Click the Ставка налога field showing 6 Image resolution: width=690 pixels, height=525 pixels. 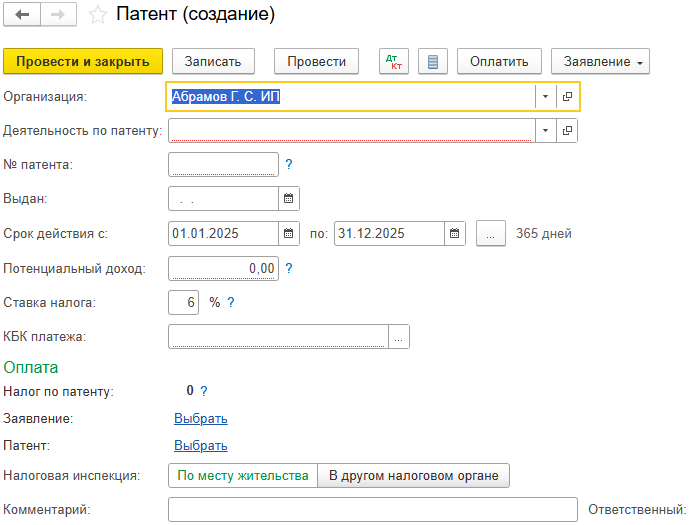[184, 303]
